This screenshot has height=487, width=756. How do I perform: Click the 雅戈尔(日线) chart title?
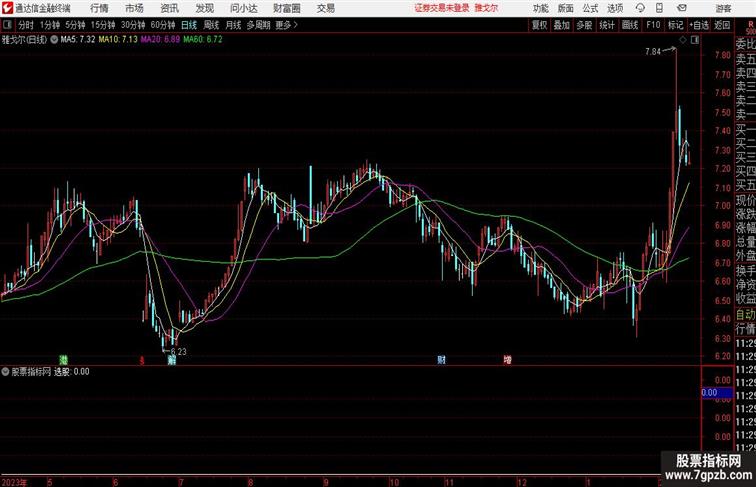click(25, 40)
